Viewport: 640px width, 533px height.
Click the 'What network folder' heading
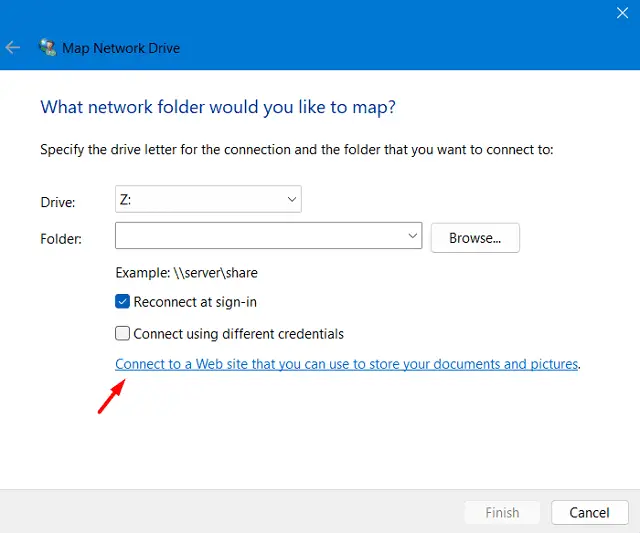point(218,107)
